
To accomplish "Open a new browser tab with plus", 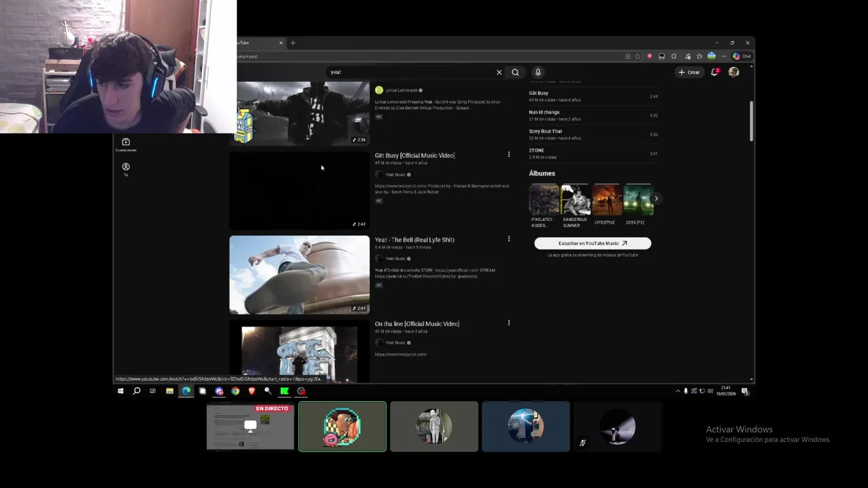I will (x=293, y=43).
